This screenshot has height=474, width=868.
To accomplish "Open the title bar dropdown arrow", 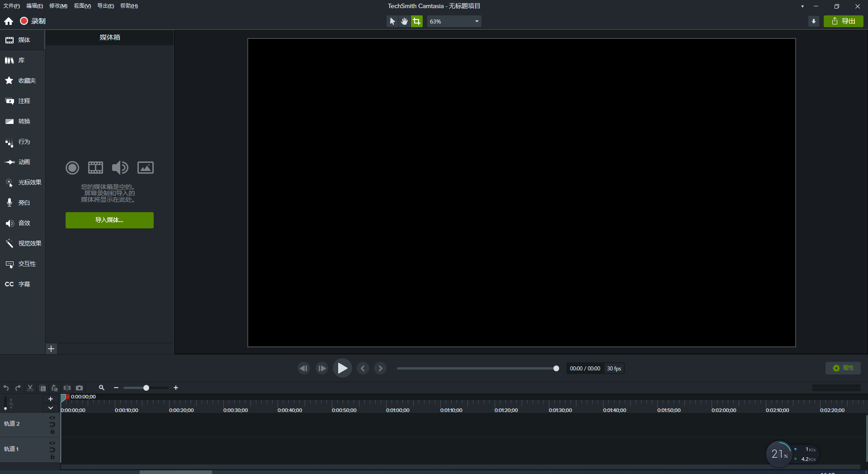I will point(802,6).
